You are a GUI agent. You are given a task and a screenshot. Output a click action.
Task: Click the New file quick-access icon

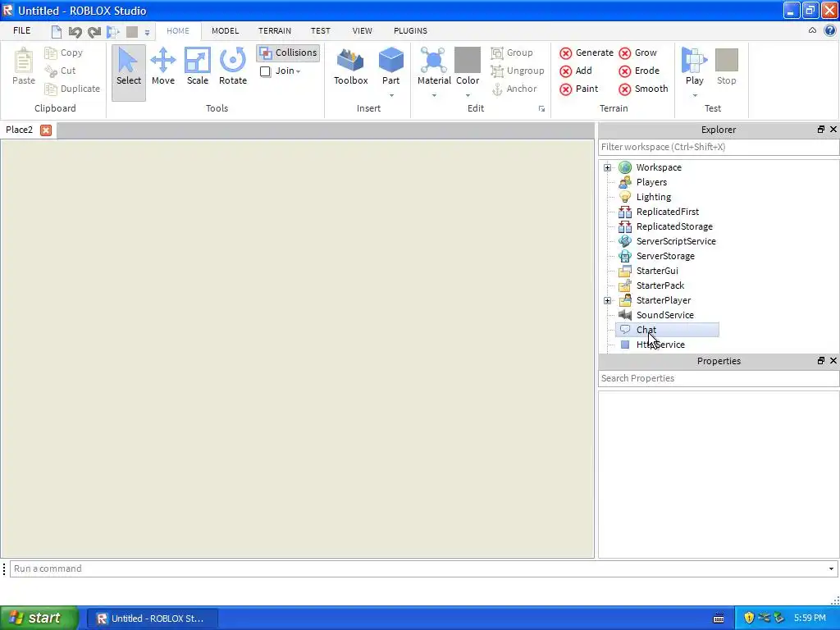(57, 32)
